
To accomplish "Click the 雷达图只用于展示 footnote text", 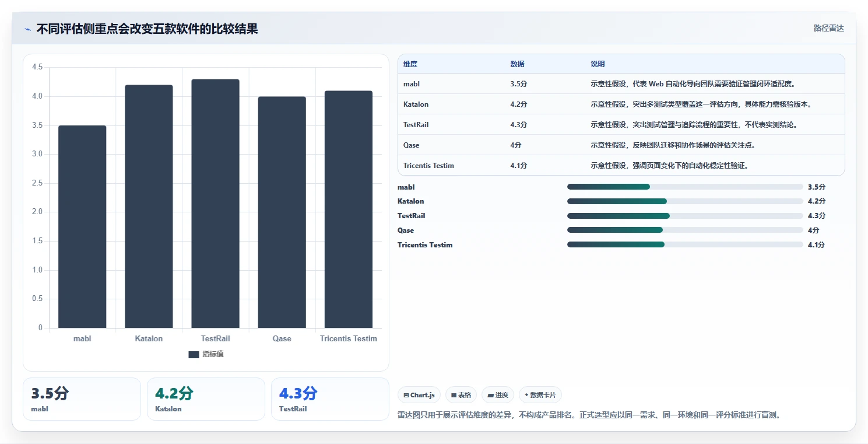I will [x=589, y=415].
